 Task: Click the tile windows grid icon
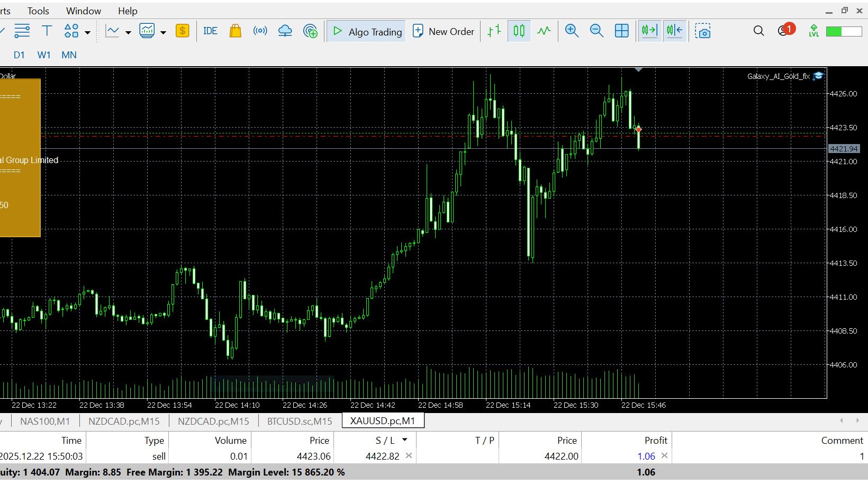point(621,31)
